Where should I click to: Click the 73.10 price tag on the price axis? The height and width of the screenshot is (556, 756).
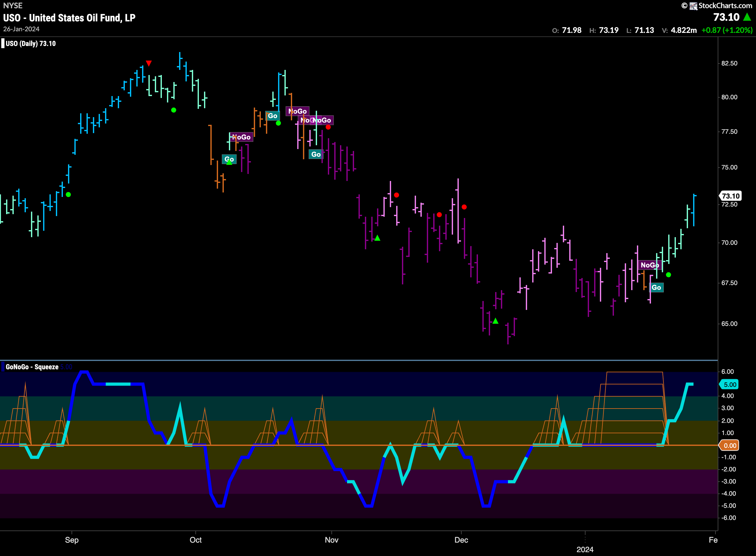(730, 196)
